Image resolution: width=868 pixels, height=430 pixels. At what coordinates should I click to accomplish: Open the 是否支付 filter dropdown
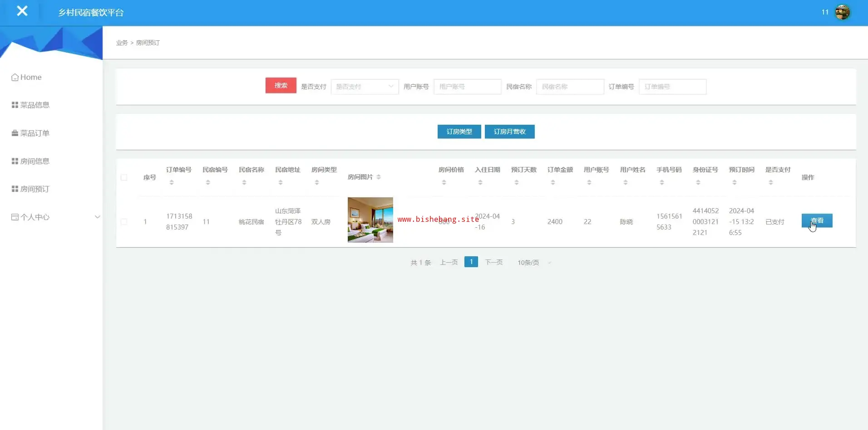point(365,87)
